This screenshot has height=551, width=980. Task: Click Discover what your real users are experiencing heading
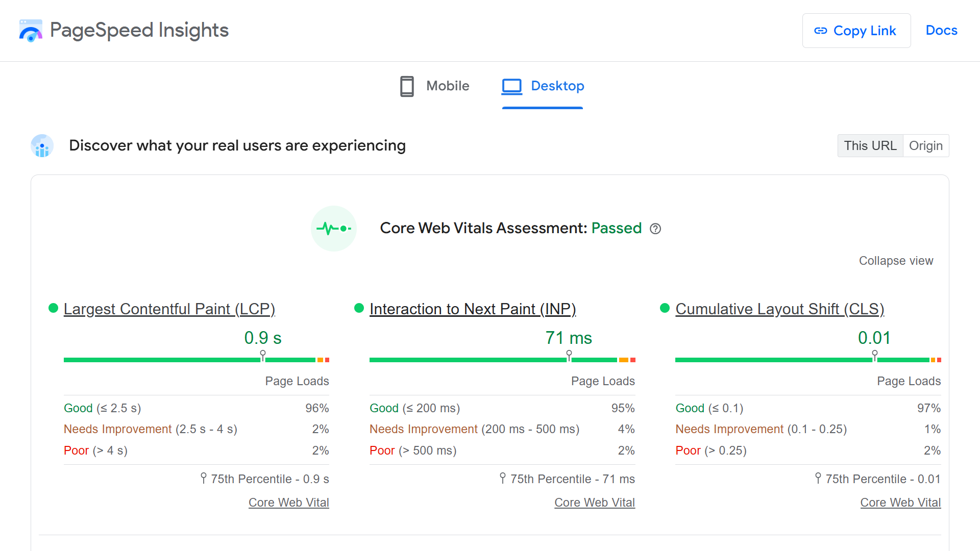tap(237, 145)
